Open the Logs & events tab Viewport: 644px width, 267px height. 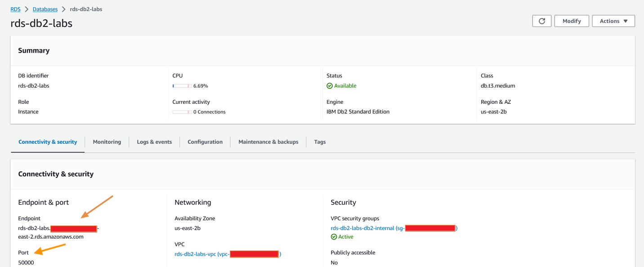pyautogui.click(x=154, y=142)
